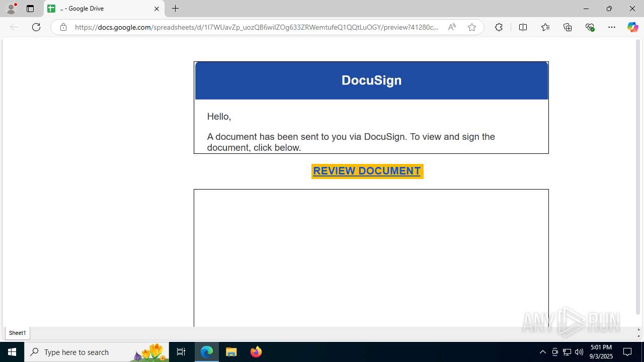Click the vertical page scrollbar

tap(638, 177)
